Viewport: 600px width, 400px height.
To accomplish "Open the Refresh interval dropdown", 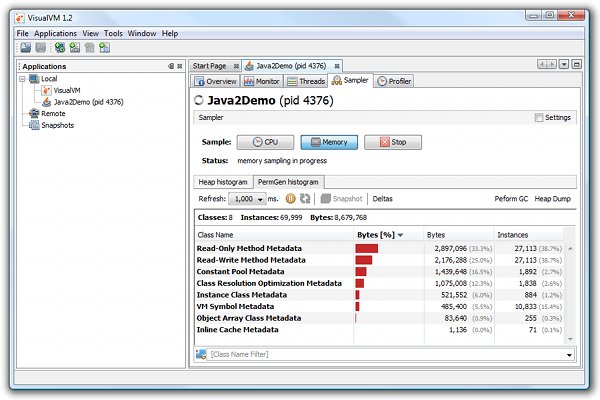I will pyautogui.click(x=261, y=199).
